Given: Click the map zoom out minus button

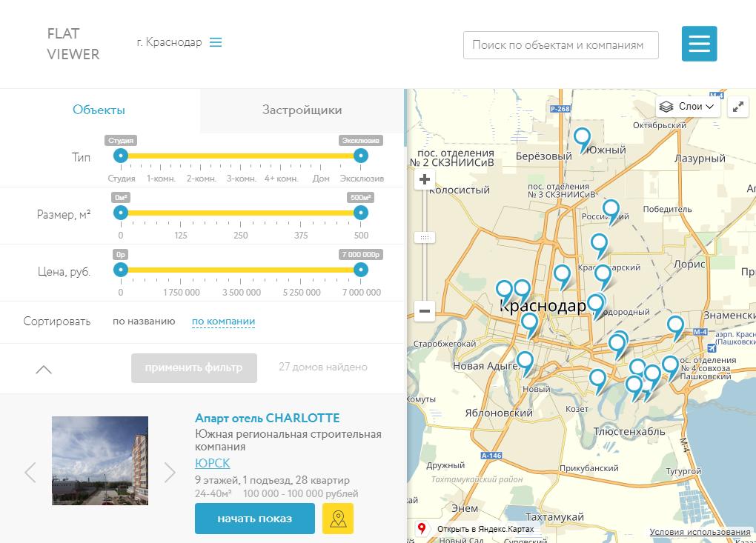Looking at the screenshot, I should point(425,311).
